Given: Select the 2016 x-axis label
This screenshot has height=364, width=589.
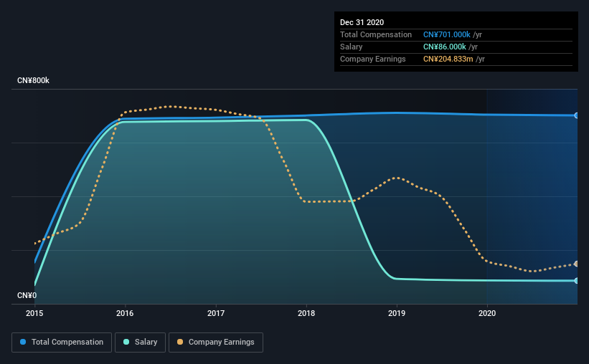Looking at the screenshot, I should click(125, 313).
